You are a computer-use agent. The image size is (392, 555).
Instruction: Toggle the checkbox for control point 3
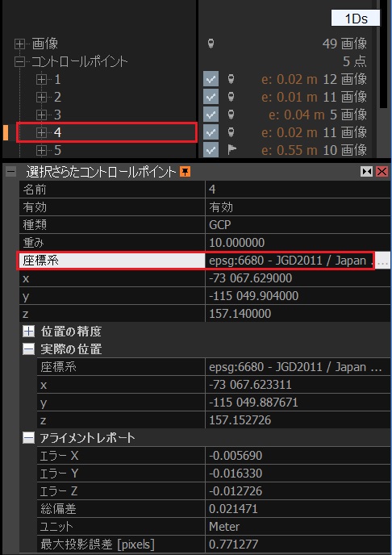[211, 115]
